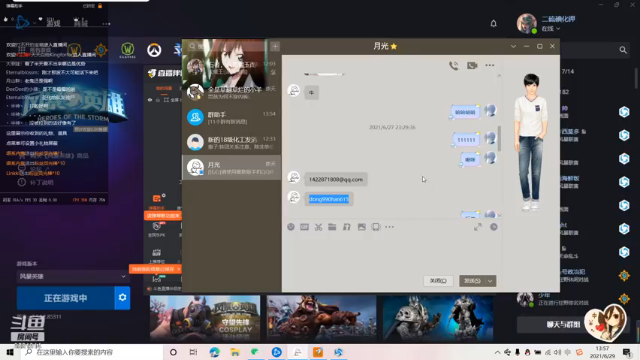Click the 正在游戏中 play button
This screenshot has height=360, width=640.
pos(66,298)
